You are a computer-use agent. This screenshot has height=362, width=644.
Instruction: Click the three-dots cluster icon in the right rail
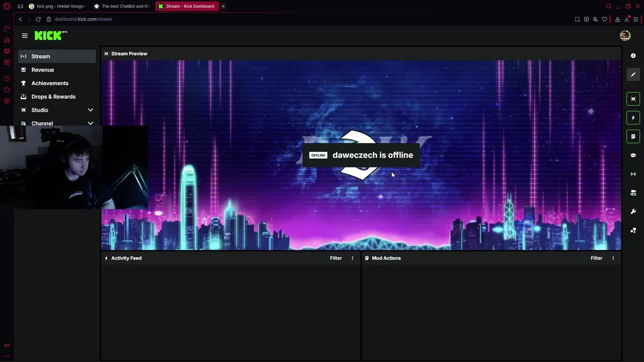point(633,230)
